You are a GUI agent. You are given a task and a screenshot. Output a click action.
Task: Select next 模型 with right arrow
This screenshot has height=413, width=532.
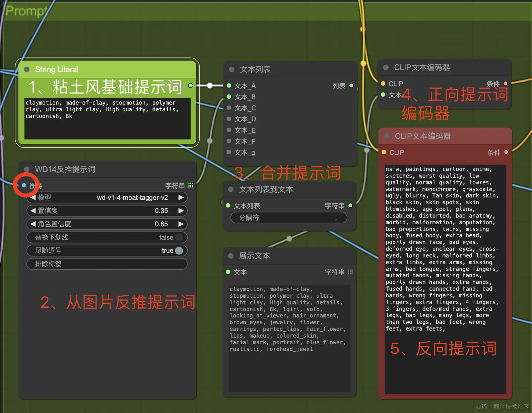tap(181, 197)
